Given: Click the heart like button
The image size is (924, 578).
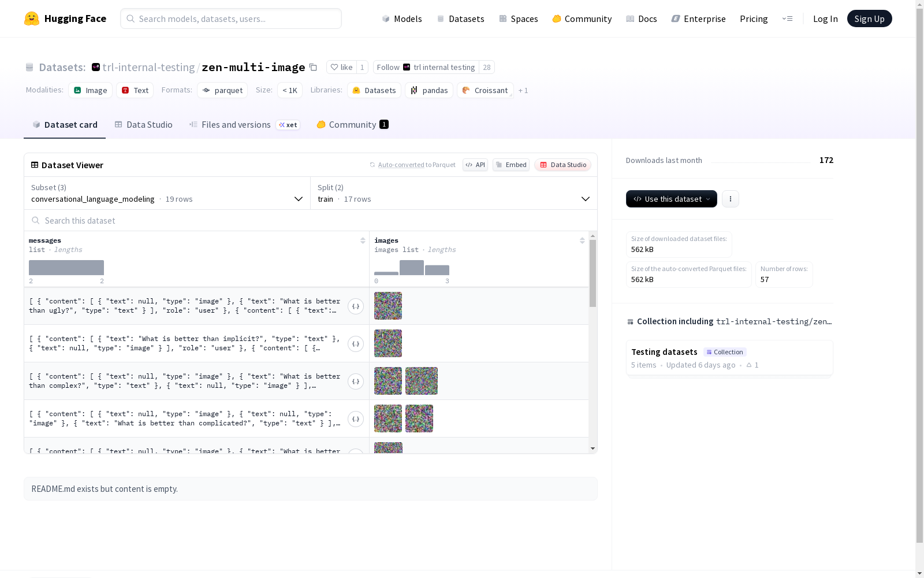Looking at the screenshot, I should tap(341, 67).
